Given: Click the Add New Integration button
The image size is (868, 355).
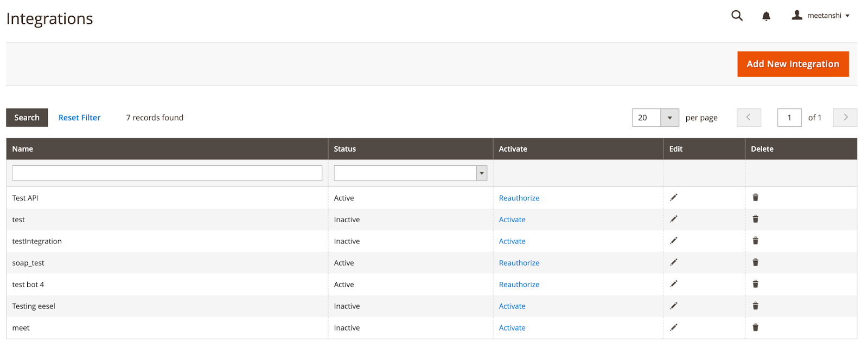Looking at the screenshot, I should 793,64.
